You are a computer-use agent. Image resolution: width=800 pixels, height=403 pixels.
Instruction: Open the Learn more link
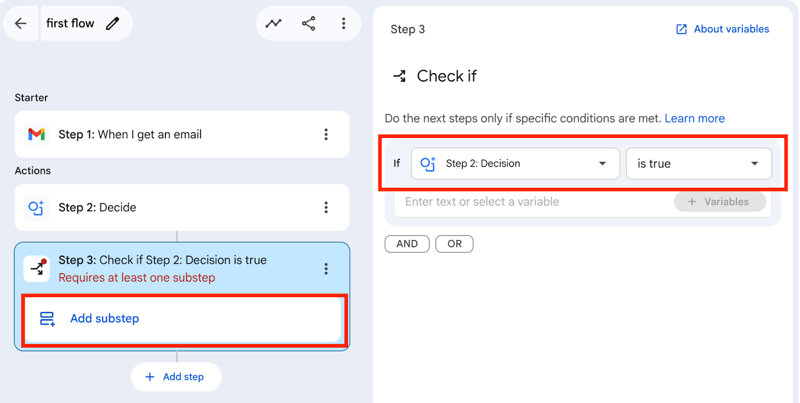694,118
